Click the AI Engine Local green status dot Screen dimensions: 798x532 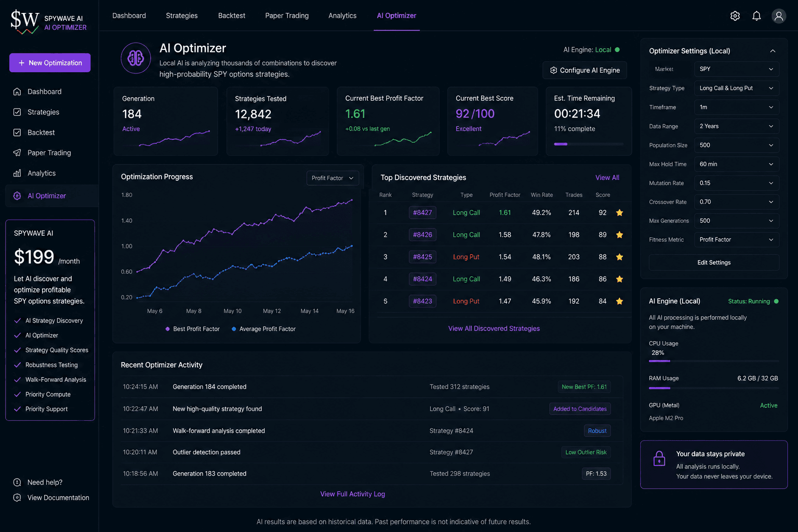[x=617, y=50]
